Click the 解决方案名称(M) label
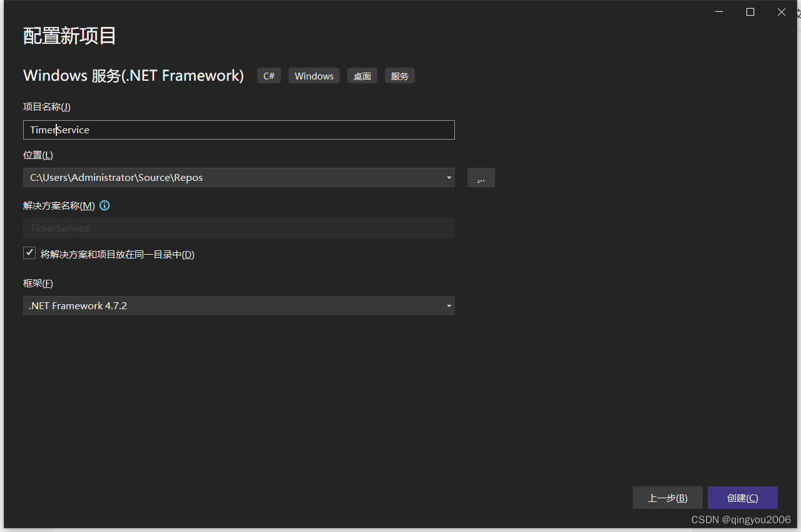Image resolution: width=801 pixels, height=532 pixels. 59,206
